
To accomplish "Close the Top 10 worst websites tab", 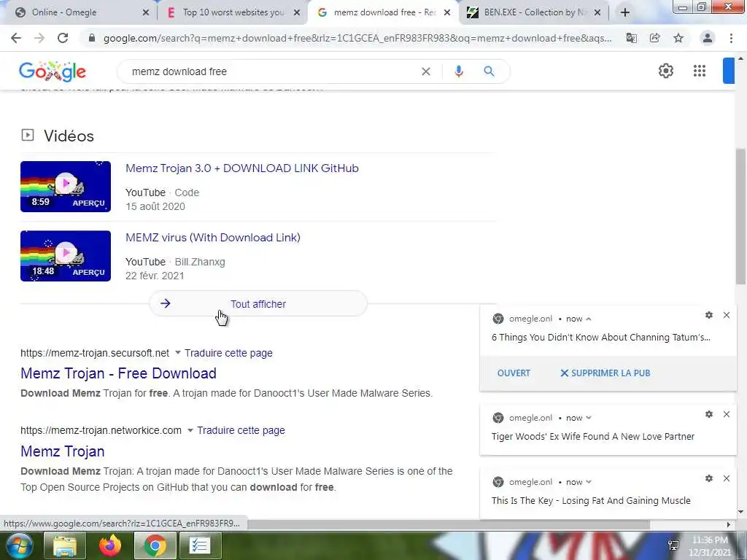I will (x=297, y=13).
